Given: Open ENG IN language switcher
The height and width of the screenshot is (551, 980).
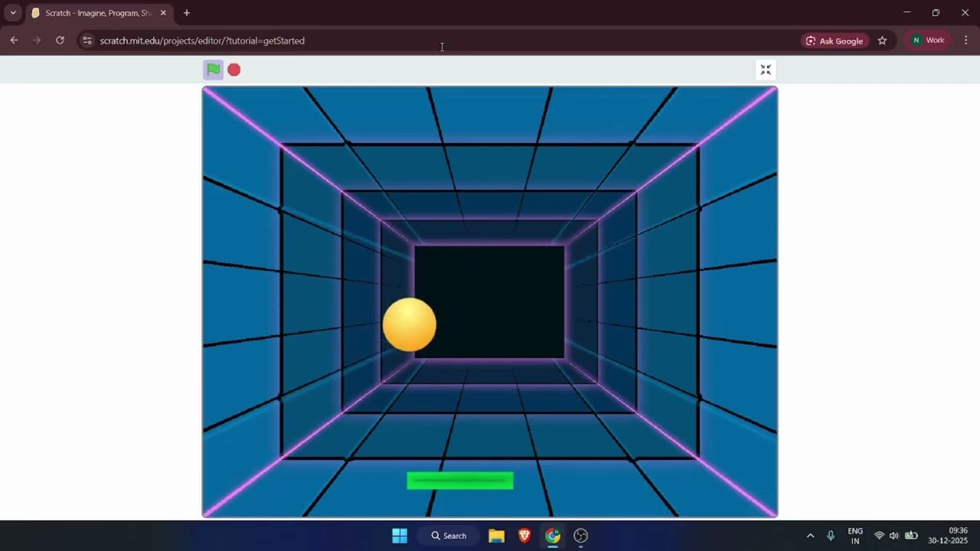Looking at the screenshot, I should click(855, 536).
